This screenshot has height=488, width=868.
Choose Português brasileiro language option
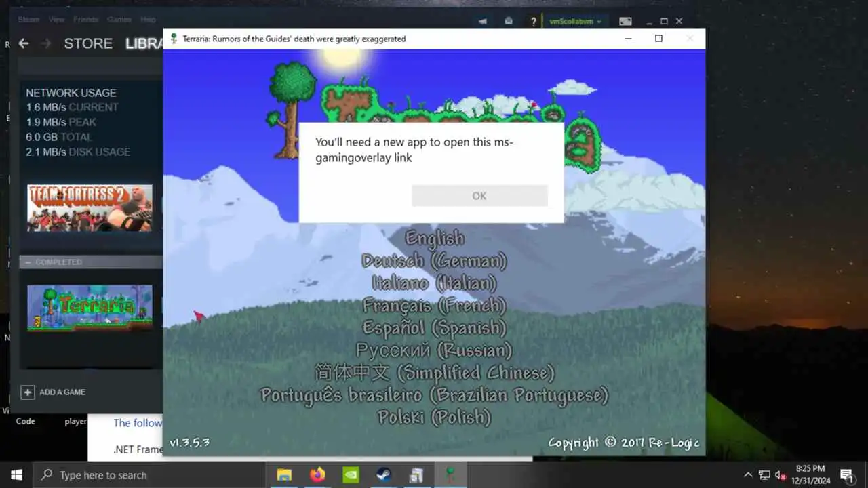(435, 395)
